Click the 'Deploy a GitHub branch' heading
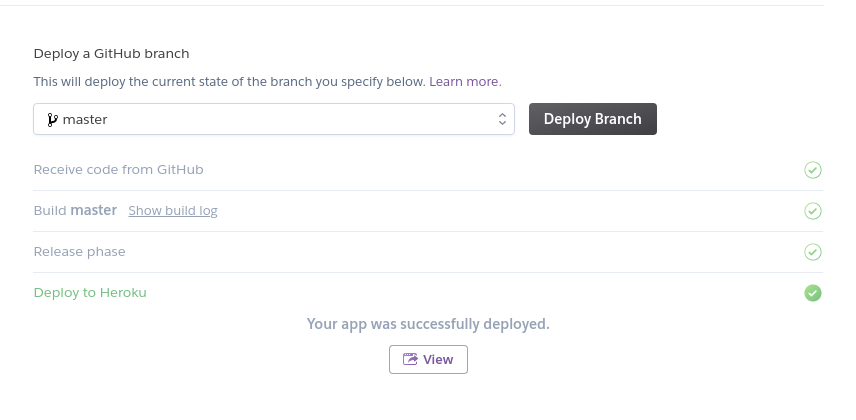856x420 pixels. coord(111,54)
